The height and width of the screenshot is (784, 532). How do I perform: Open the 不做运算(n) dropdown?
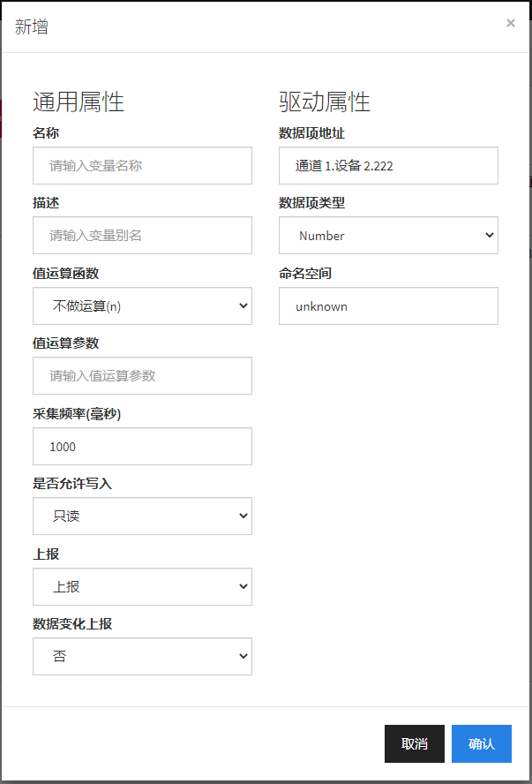click(x=142, y=306)
